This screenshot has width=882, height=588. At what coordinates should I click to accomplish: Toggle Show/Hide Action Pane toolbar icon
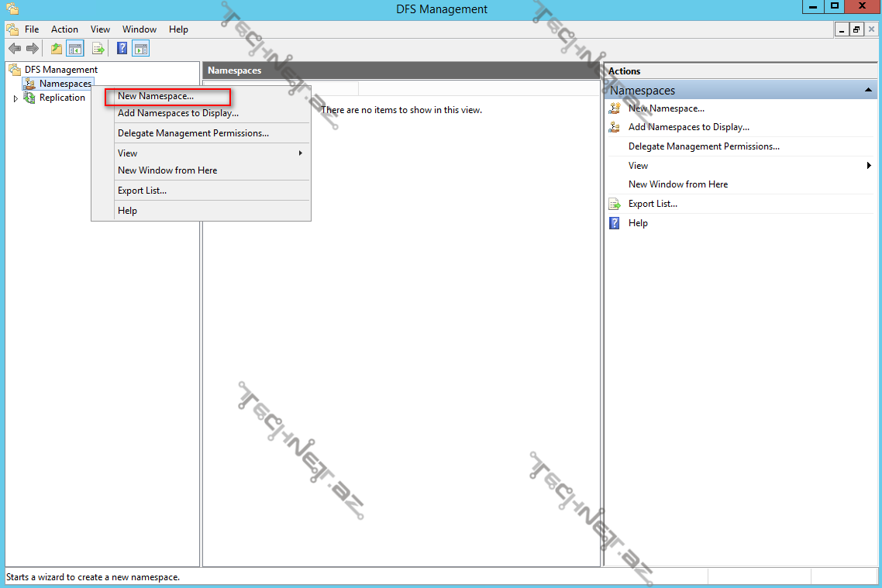[140, 49]
